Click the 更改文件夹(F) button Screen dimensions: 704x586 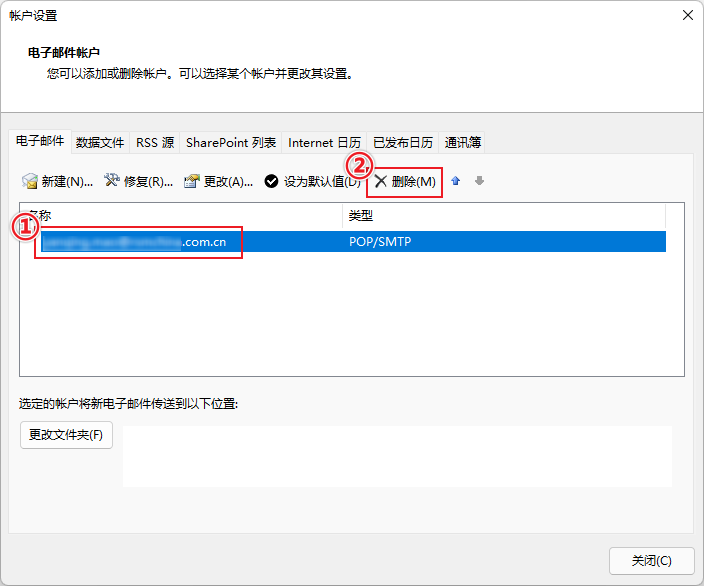click(66, 435)
